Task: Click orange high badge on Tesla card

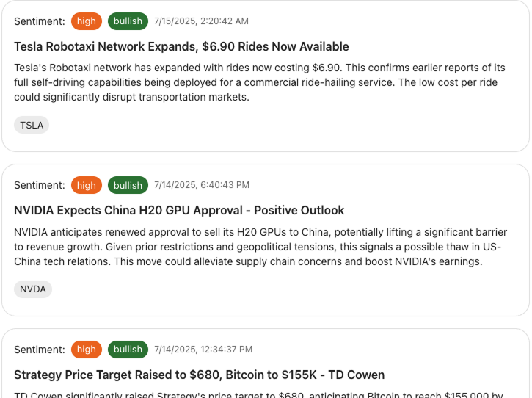Action: point(87,21)
